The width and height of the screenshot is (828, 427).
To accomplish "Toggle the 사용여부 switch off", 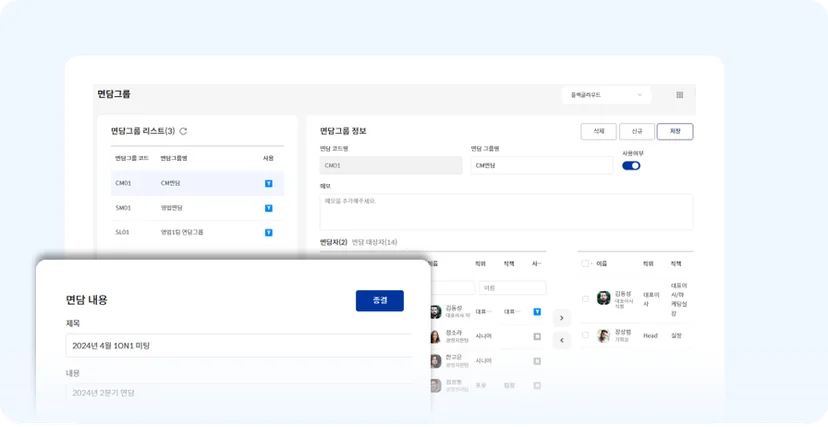I will (631, 166).
